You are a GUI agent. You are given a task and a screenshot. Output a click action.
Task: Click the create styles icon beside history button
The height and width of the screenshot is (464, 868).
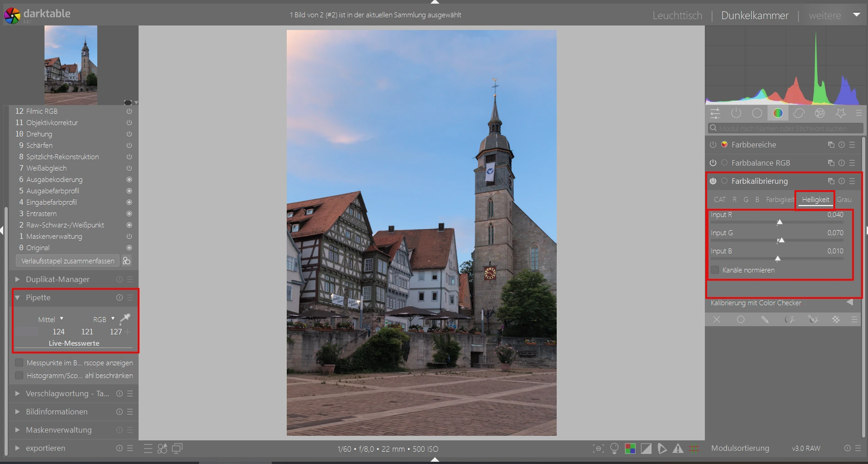point(127,261)
